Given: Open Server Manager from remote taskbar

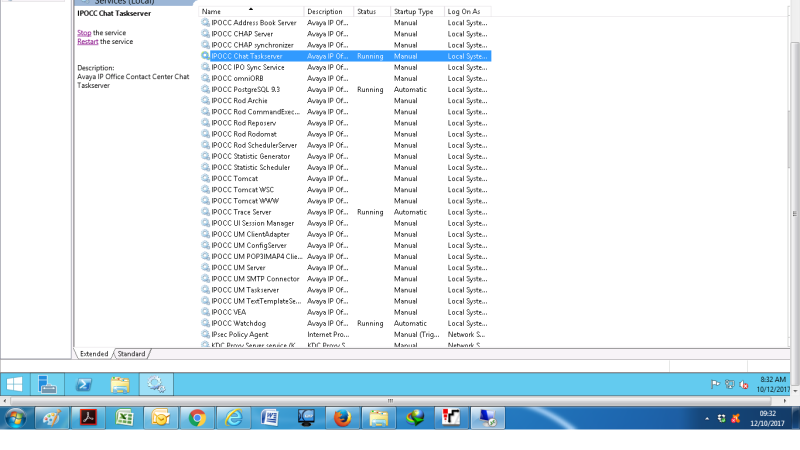Looking at the screenshot, I should click(47, 384).
